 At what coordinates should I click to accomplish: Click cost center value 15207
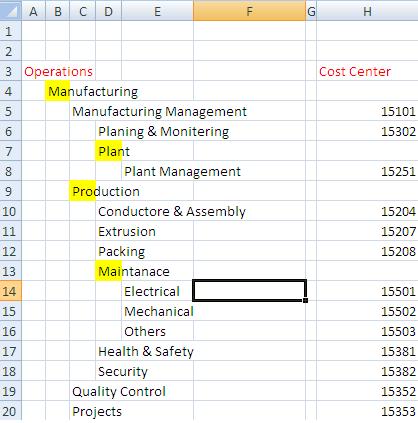click(x=398, y=231)
